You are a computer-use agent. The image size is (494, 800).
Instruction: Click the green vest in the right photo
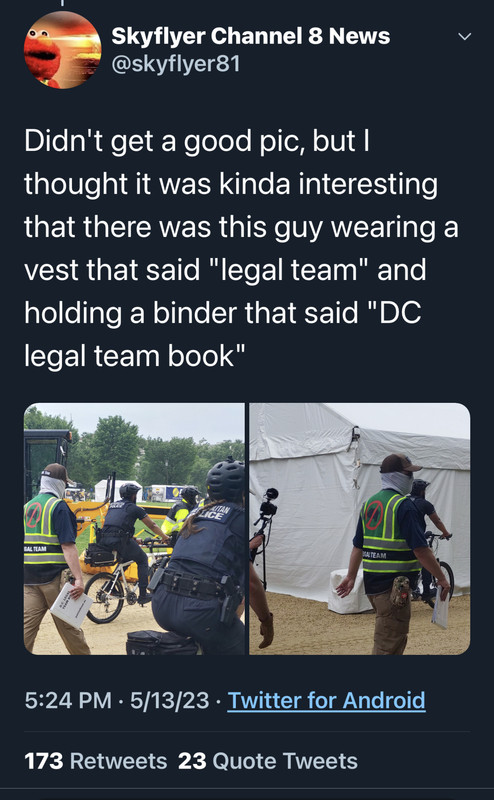coord(389,532)
